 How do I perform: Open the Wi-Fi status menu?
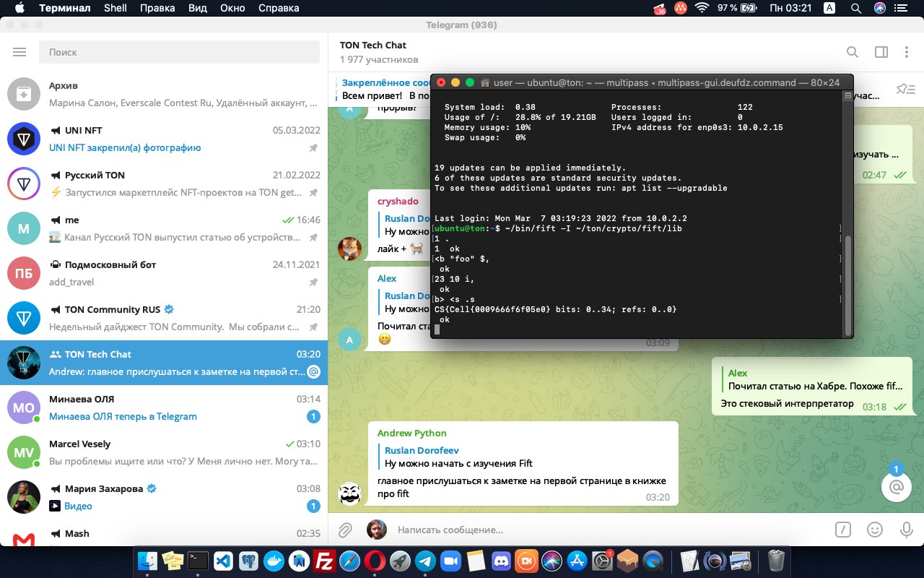(702, 8)
